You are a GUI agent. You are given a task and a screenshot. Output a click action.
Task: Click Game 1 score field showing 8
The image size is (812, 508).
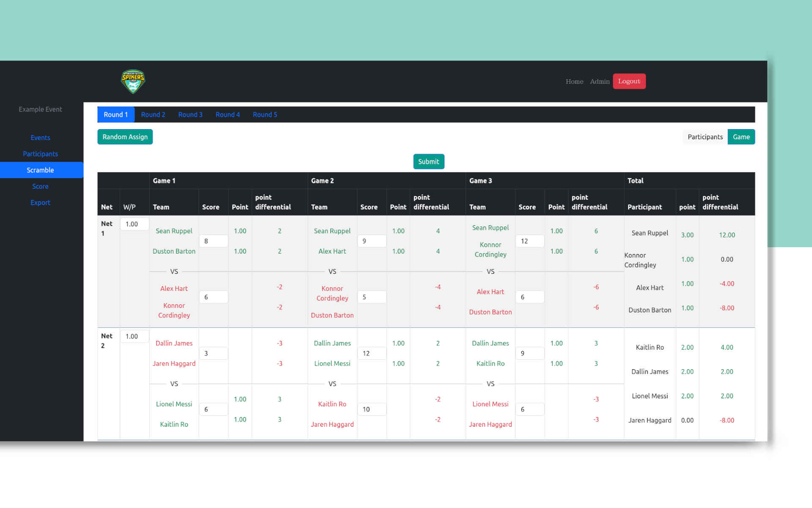tap(214, 241)
